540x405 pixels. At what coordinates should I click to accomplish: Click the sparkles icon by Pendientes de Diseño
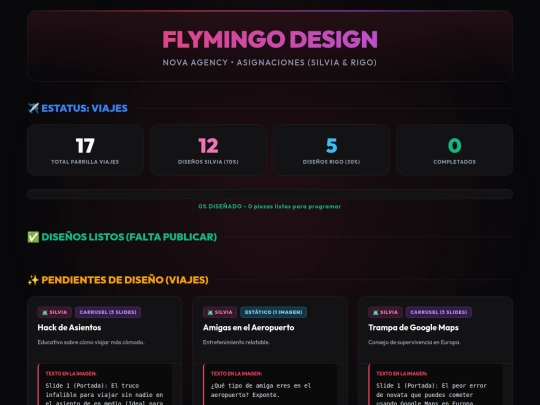(33, 280)
